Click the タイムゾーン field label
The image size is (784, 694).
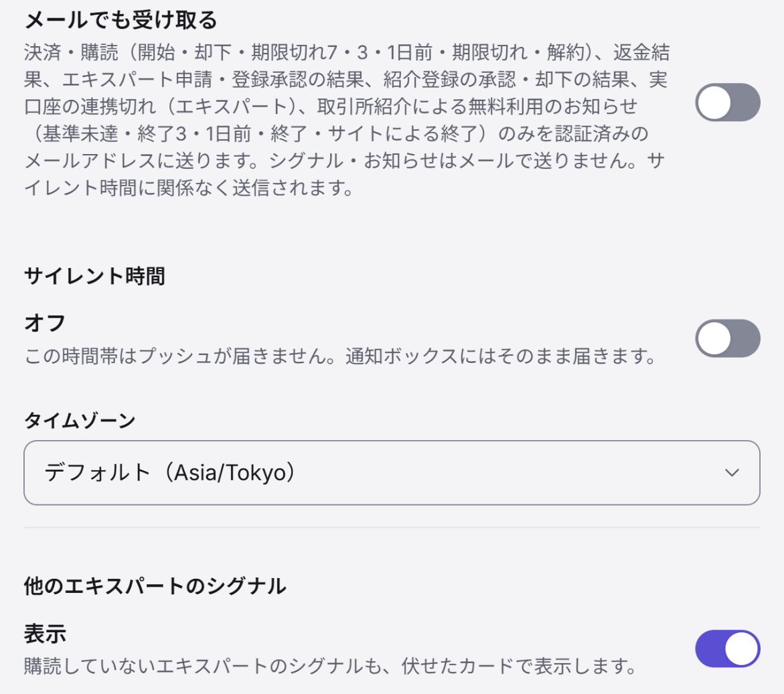pyautogui.click(x=80, y=420)
